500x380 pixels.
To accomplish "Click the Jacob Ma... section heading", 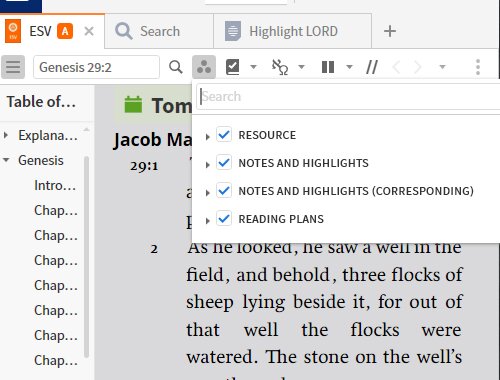I will [152, 140].
